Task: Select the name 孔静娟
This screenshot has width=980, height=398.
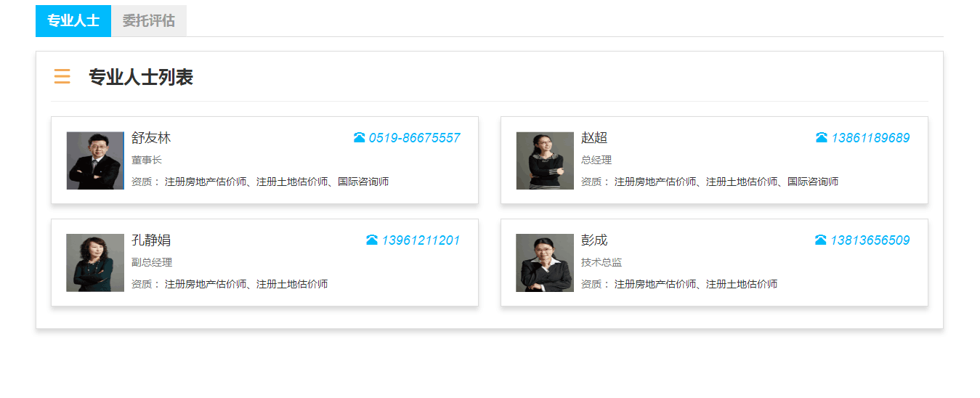Action: click(151, 240)
